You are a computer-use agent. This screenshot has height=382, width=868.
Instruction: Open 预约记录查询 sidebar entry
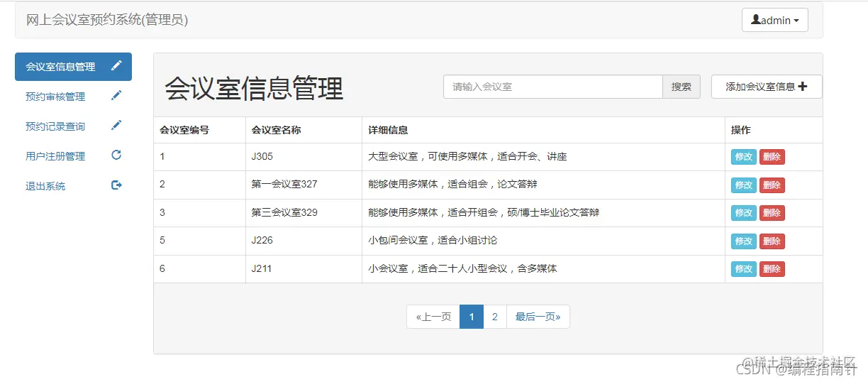[73, 126]
